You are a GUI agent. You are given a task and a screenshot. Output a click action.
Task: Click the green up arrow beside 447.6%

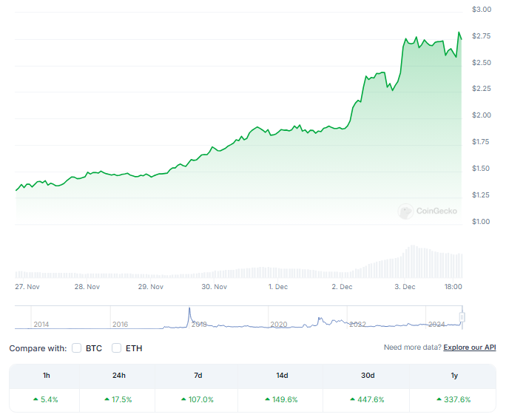pos(351,400)
